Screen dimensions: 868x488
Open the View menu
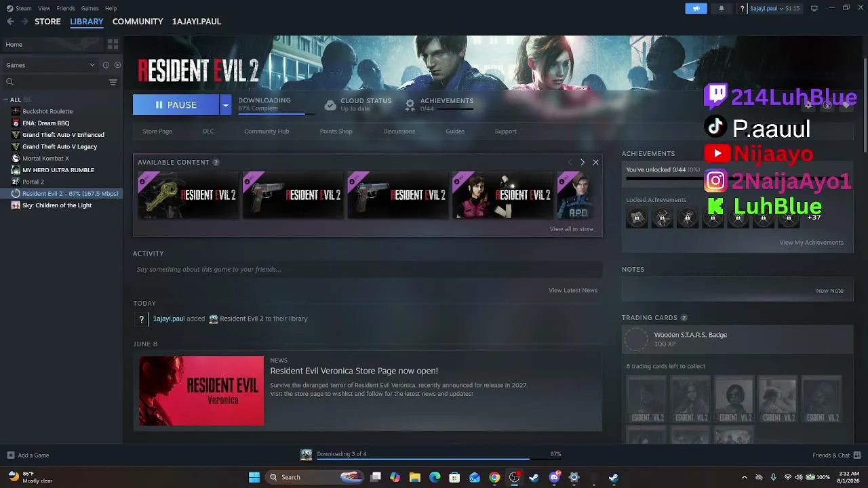44,8
